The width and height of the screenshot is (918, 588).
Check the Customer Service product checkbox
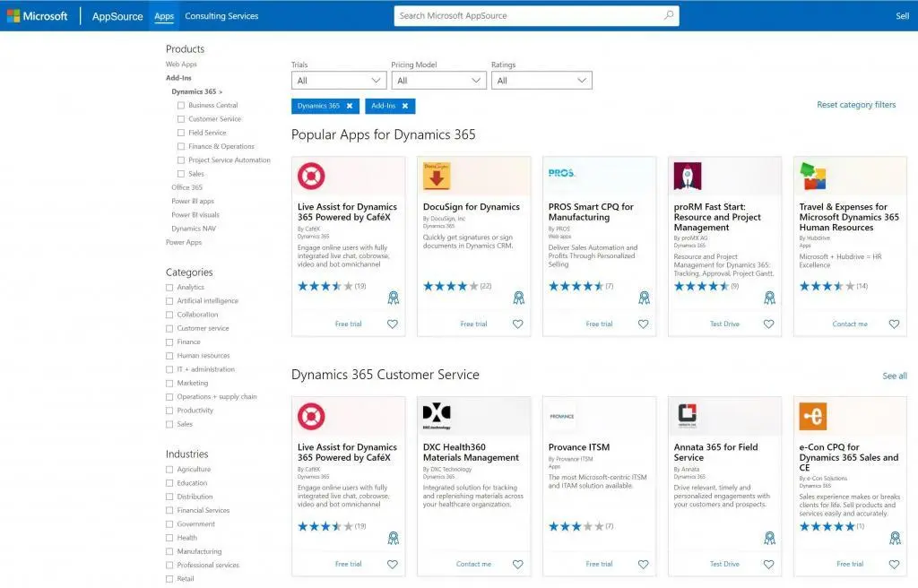(x=181, y=119)
